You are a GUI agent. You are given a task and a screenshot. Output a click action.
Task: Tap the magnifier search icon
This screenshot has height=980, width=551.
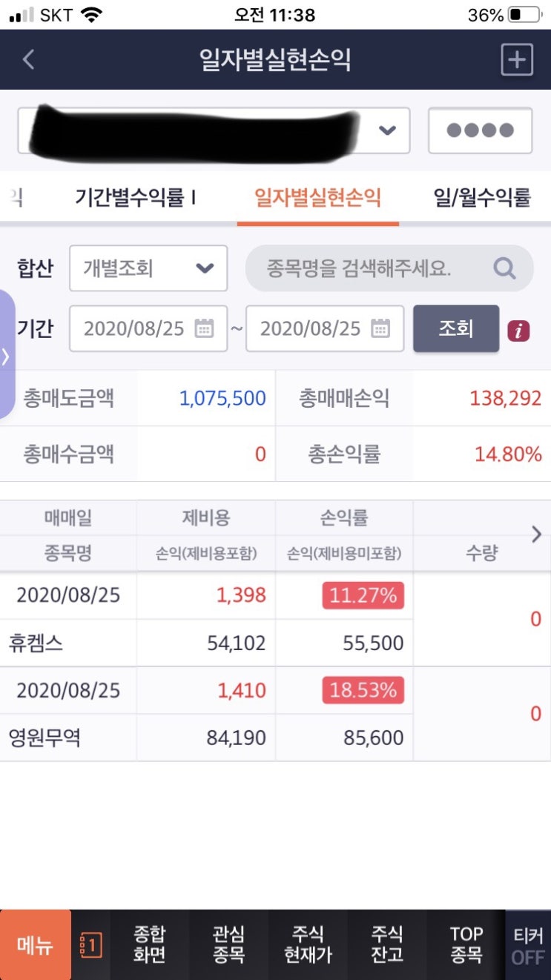tap(504, 268)
